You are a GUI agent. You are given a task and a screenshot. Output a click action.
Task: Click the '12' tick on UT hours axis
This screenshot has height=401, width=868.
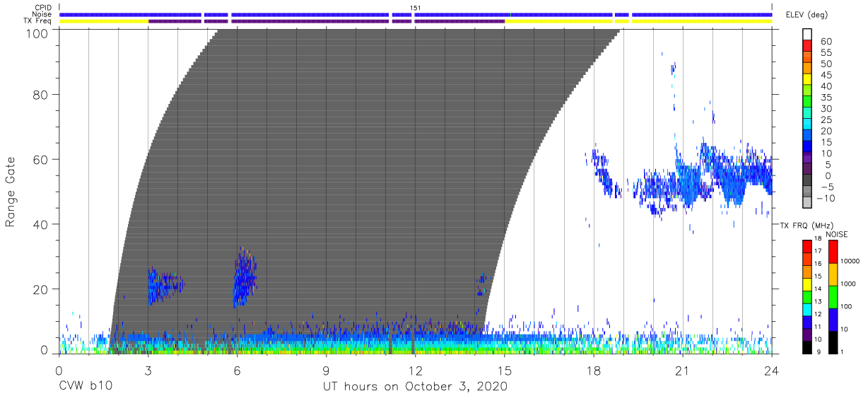(416, 371)
